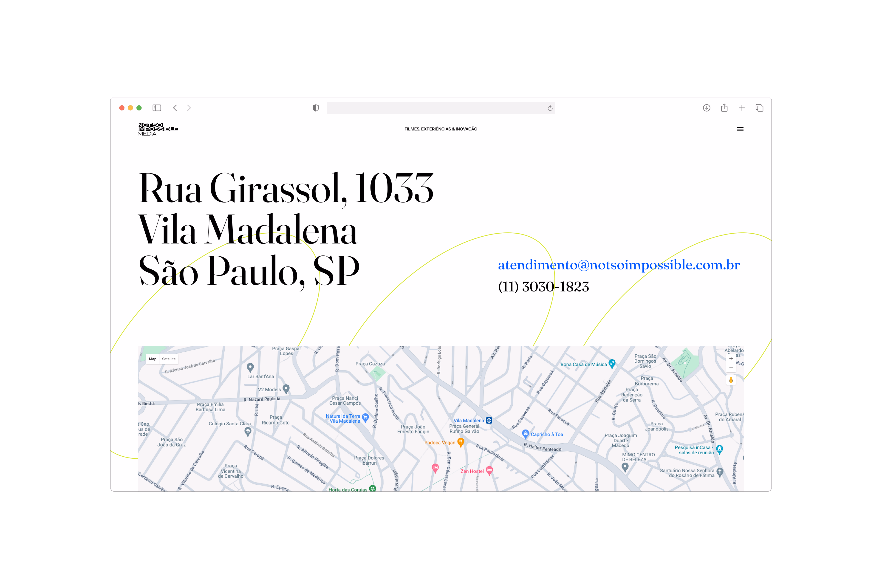
Task: Click the Rua Girassol, 1033 address heading
Action: (x=286, y=189)
